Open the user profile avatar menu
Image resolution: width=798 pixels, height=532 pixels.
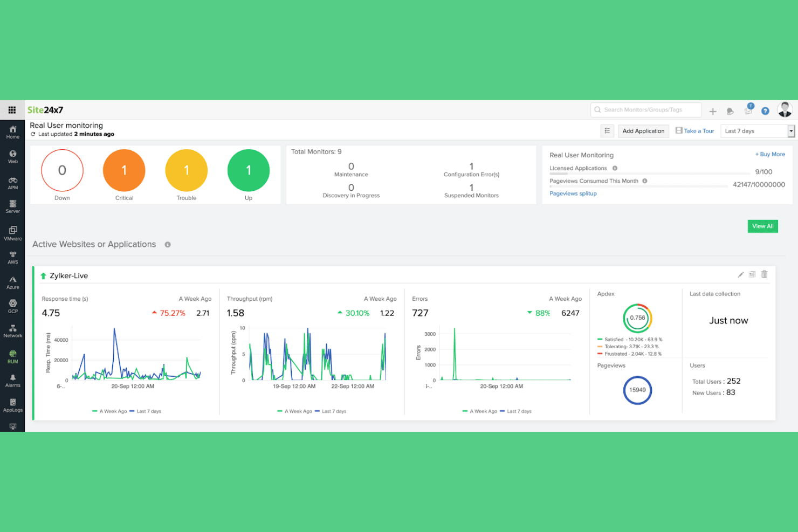(x=785, y=109)
